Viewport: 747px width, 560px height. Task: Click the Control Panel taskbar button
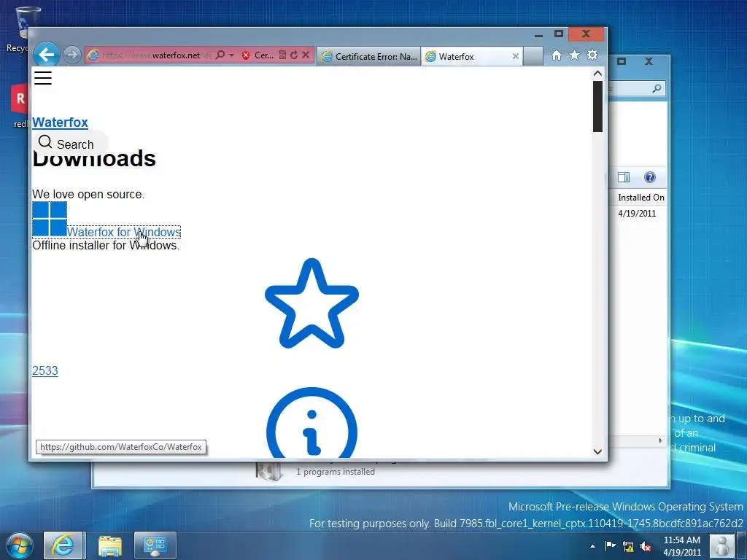155,545
